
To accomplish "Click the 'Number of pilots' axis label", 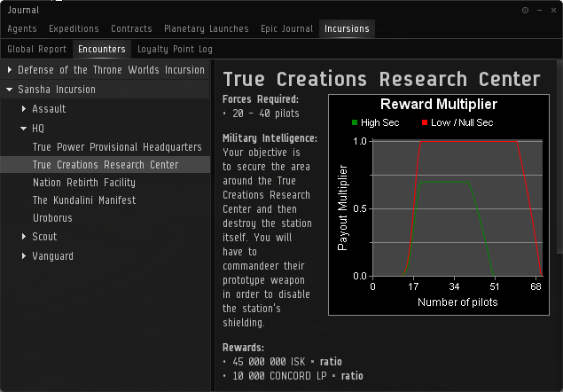I will [x=457, y=302].
